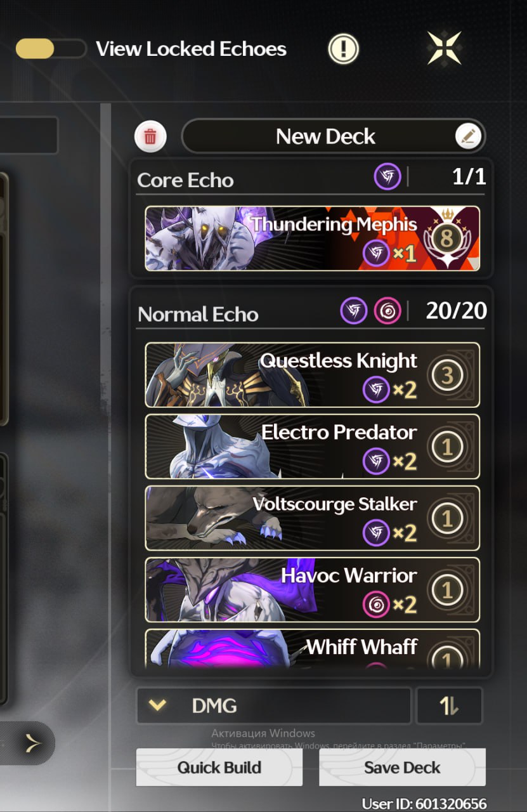Expand the left panel arrow button

pos(30,743)
